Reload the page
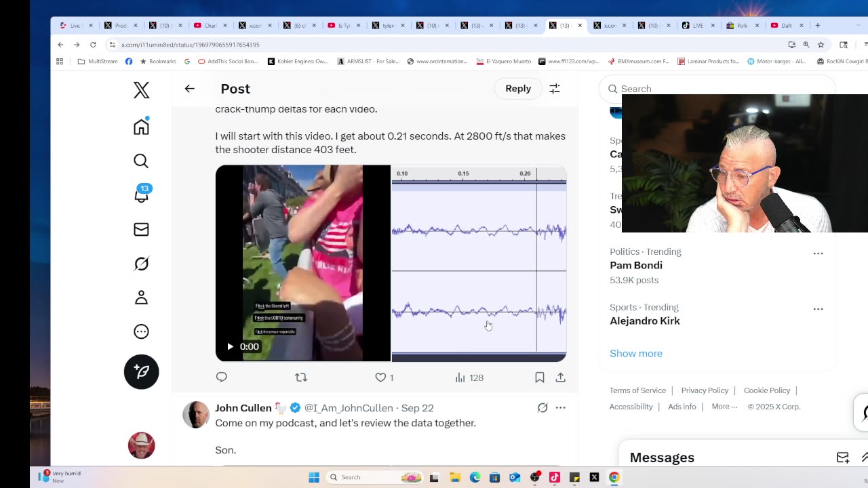The image size is (868, 488). (x=93, y=45)
